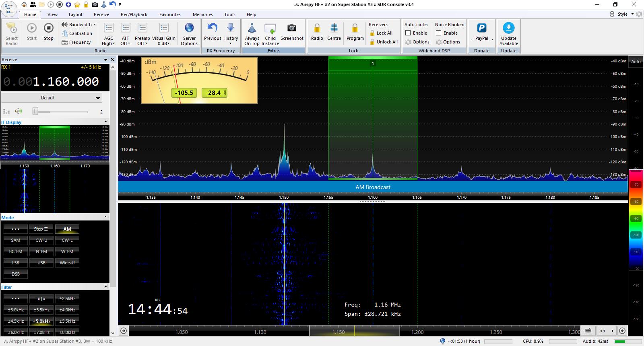Image resolution: width=644 pixels, height=346 pixels.
Task: Open Frequency entry keyboard tool
Action: pyautogui.click(x=76, y=42)
